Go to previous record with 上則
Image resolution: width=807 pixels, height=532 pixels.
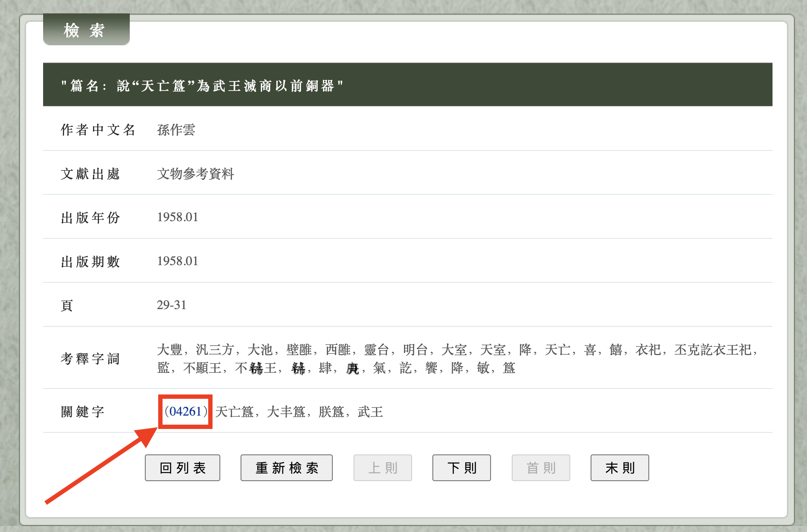382,468
